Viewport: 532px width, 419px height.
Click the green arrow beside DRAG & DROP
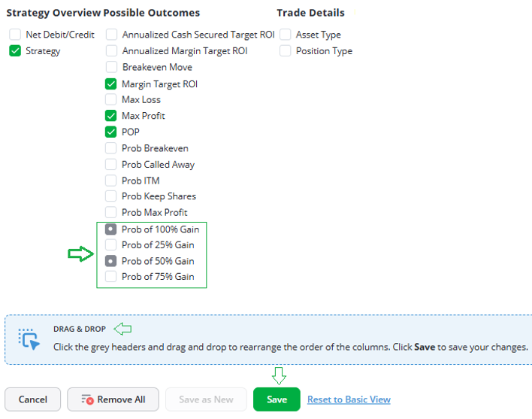click(x=122, y=329)
